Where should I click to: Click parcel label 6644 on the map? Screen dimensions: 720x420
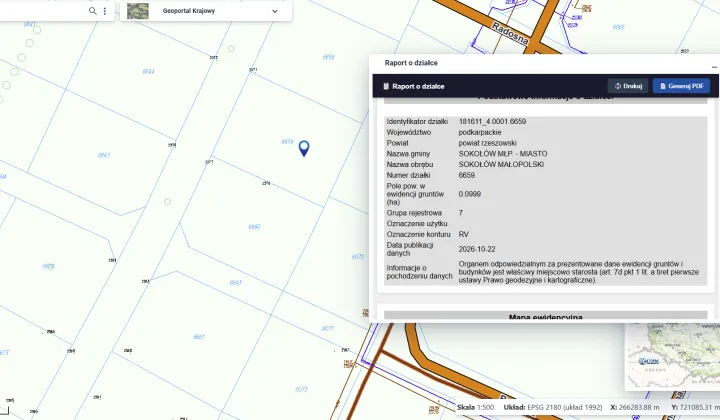click(x=148, y=72)
